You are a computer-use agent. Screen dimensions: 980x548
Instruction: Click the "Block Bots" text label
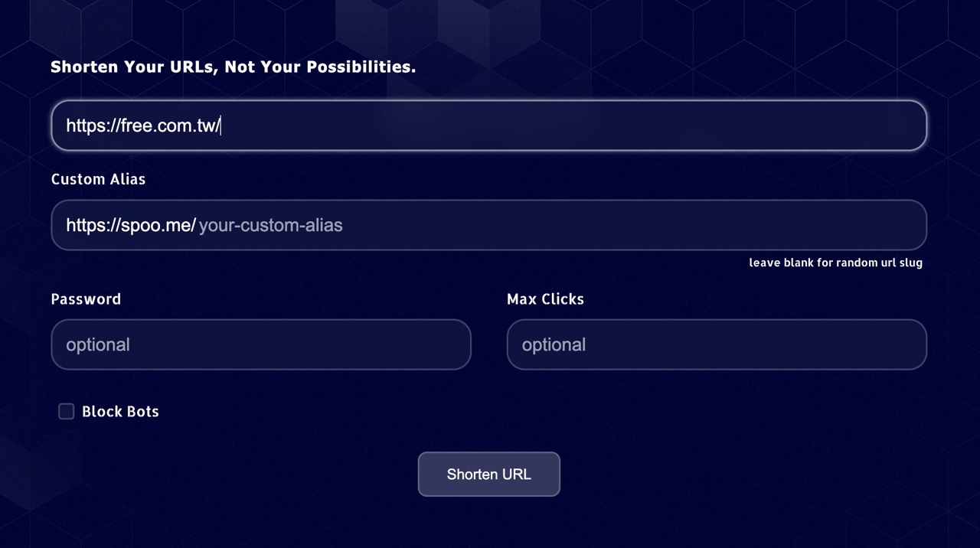coord(120,412)
